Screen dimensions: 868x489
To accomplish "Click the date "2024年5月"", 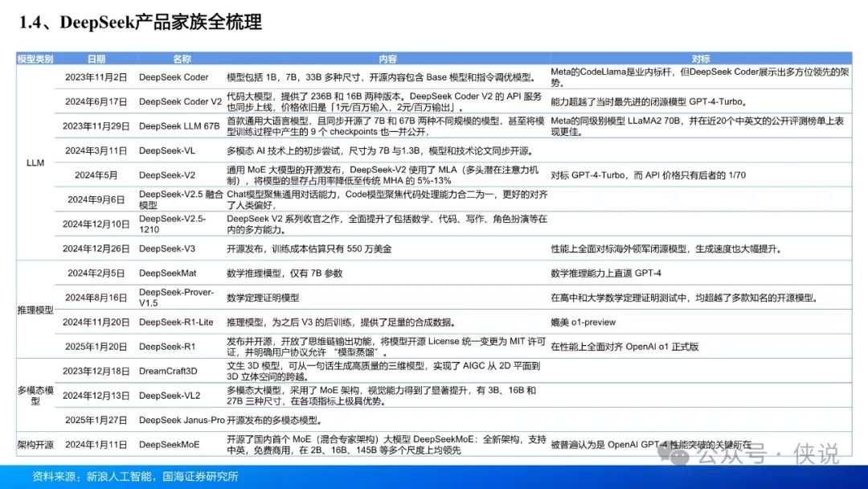I will [96, 175].
